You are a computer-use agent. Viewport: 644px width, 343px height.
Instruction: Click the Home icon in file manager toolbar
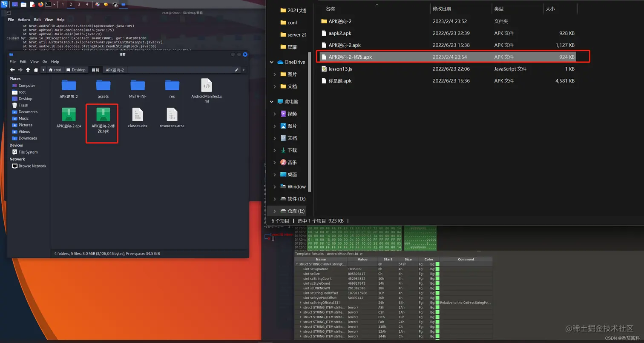[x=36, y=70]
